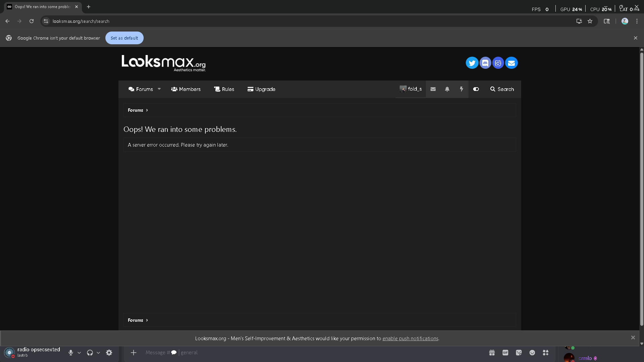This screenshot has width=644, height=362.
Task: Open the gift button in the Discord message bar
Action: click(492, 353)
